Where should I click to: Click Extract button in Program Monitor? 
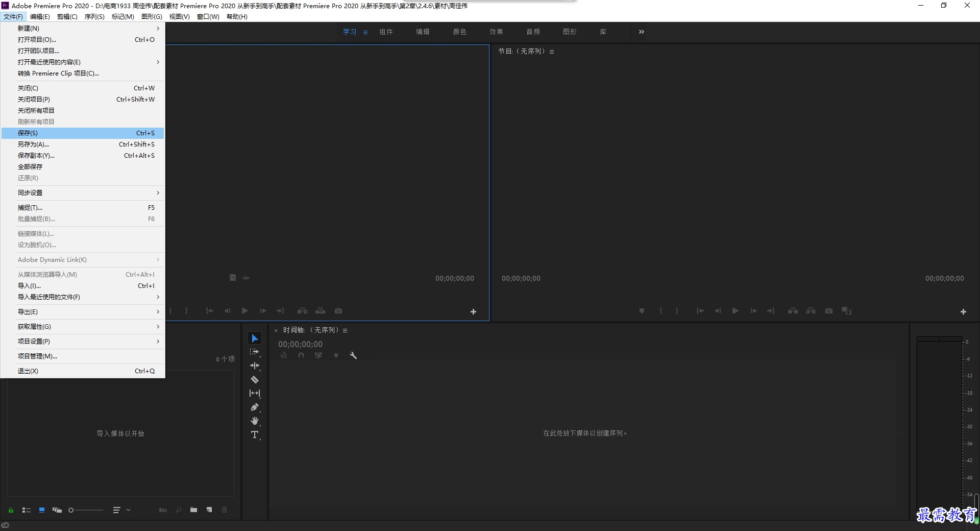(811, 310)
